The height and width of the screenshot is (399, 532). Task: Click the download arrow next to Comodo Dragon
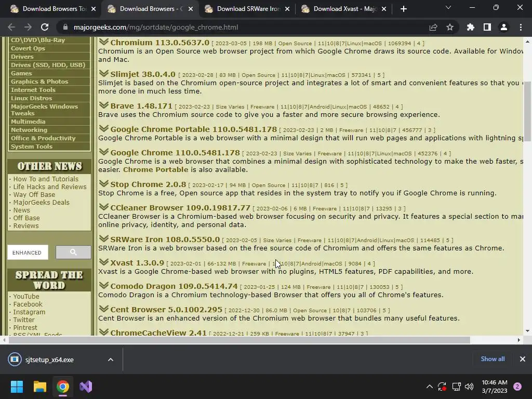(104, 285)
